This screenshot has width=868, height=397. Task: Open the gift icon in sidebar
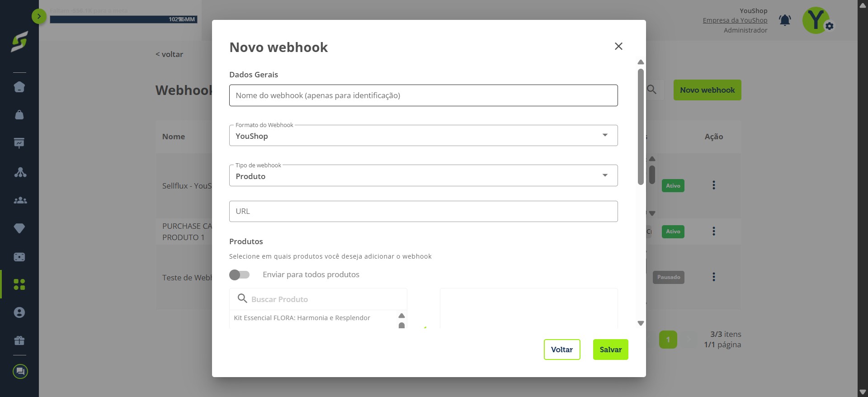point(19,340)
